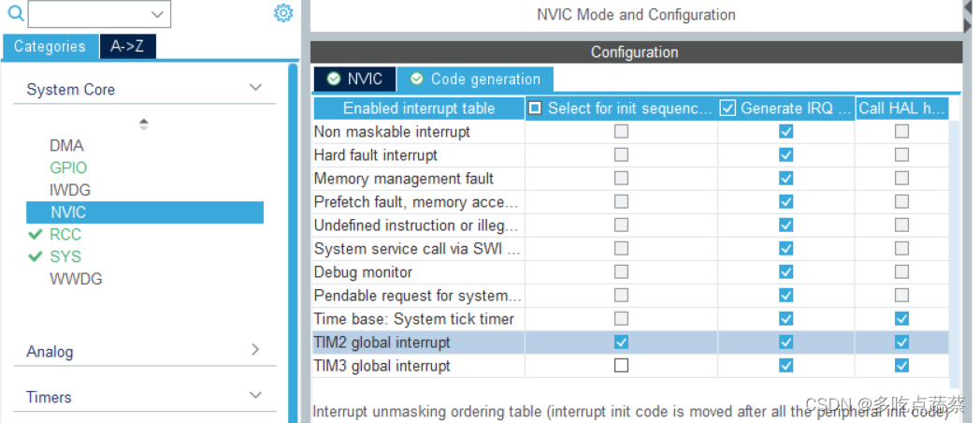The height and width of the screenshot is (423, 980).
Task: Switch to the A->Z tab
Action: pyautogui.click(x=127, y=46)
